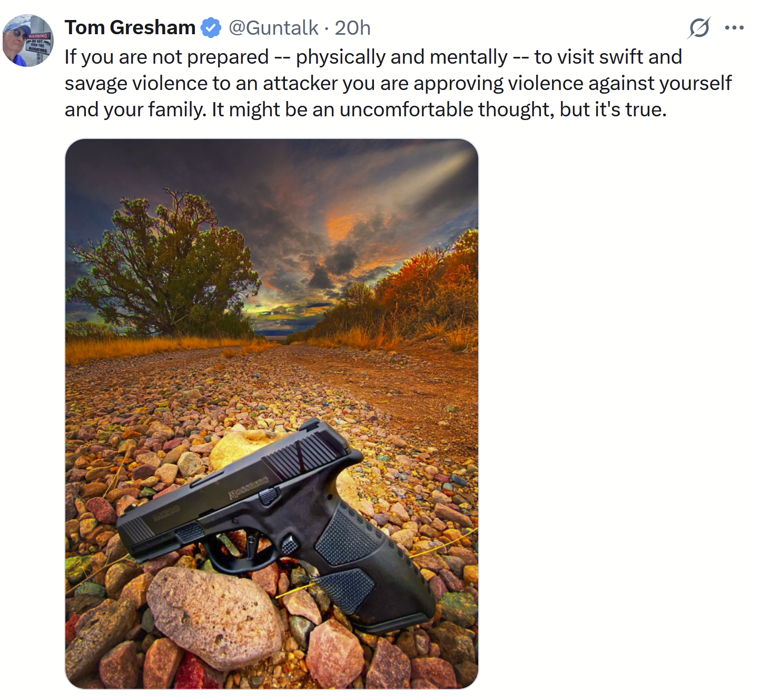Open the @Guntalk handle link
The height and width of the screenshot is (700, 760).
click(273, 28)
